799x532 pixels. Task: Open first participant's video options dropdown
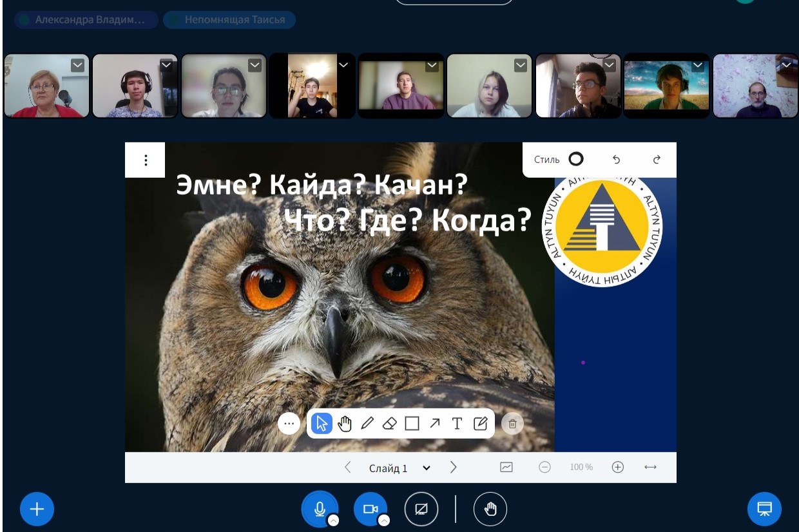[77, 64]
